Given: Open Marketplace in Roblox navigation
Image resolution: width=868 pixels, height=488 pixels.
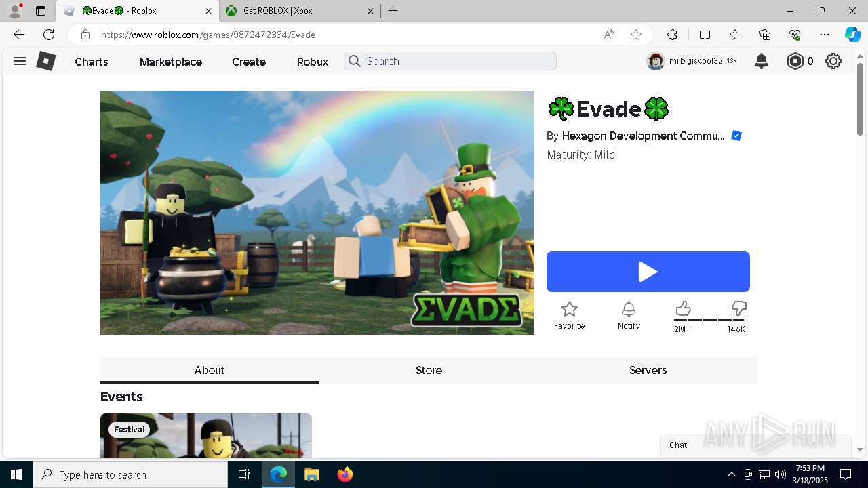Looking at the screenshot, I should tap(171, 62).
